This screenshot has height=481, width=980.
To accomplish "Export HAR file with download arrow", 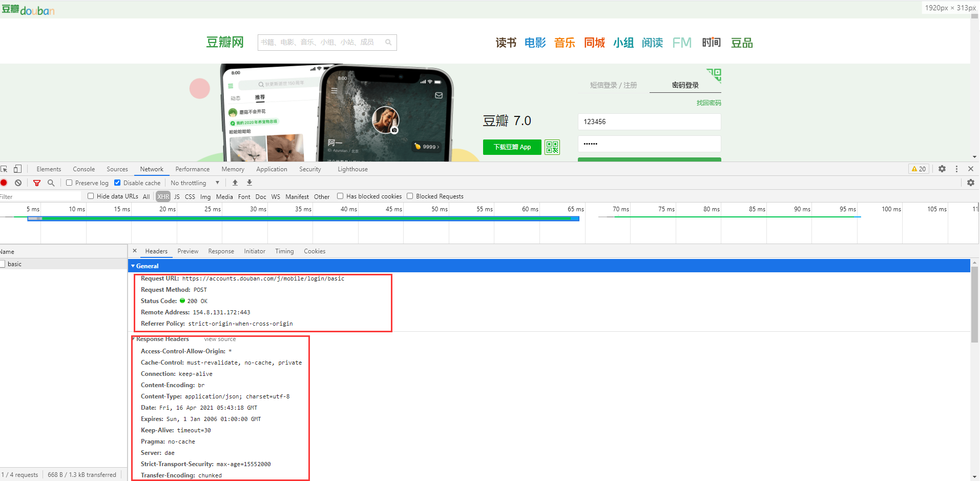I will pos(249,183).
